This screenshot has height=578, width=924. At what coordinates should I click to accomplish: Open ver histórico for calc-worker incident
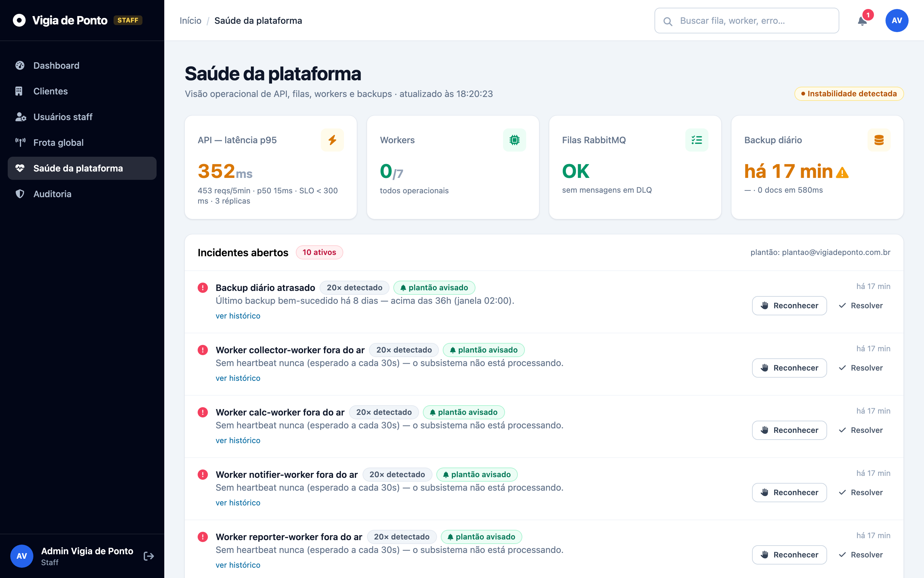pyautogui.click(x=238, y=440)
